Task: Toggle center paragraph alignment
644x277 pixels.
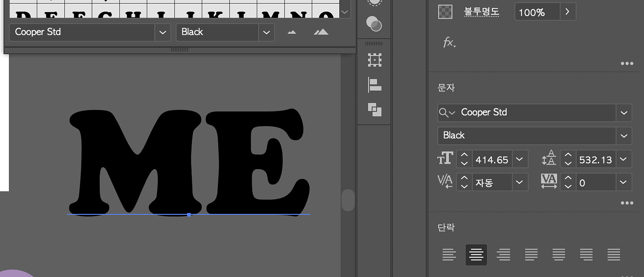Action: coord(476,255)
